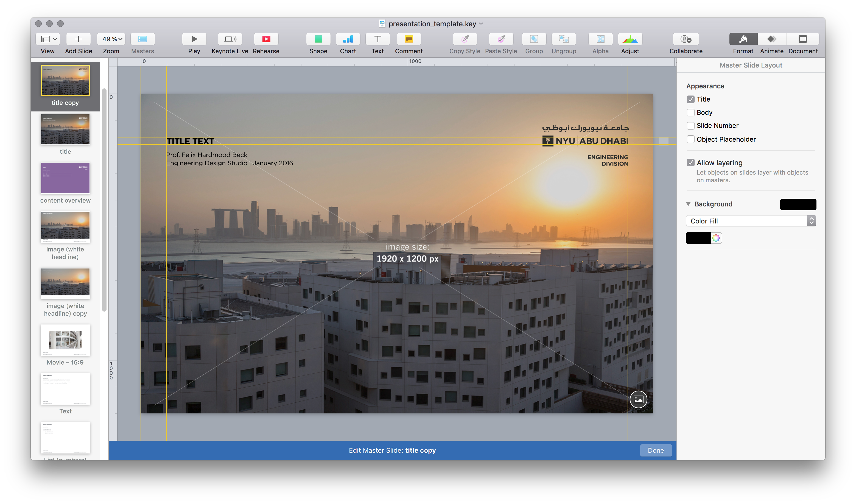Enable the Body checkbox
856x504 pixels.
[690, 113]
